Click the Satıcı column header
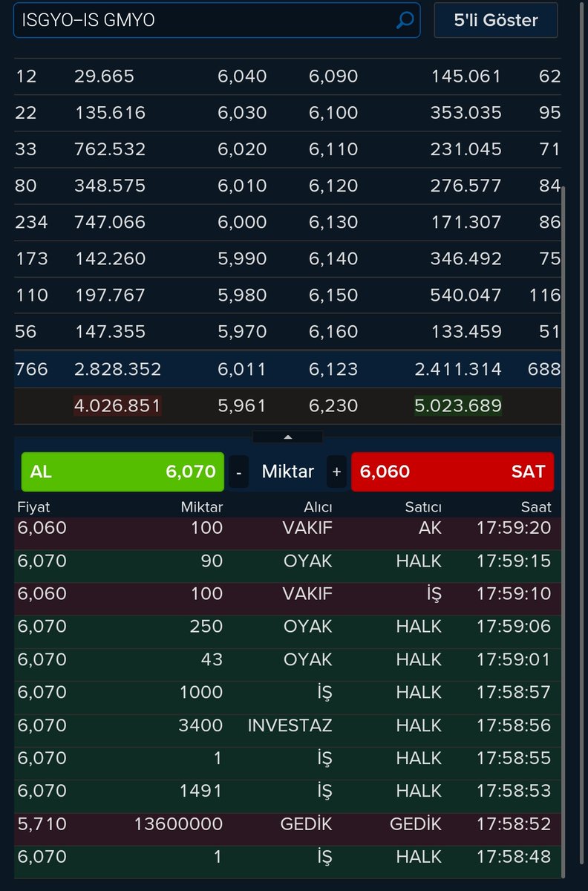The image size is (588, 891). [422, 508]
